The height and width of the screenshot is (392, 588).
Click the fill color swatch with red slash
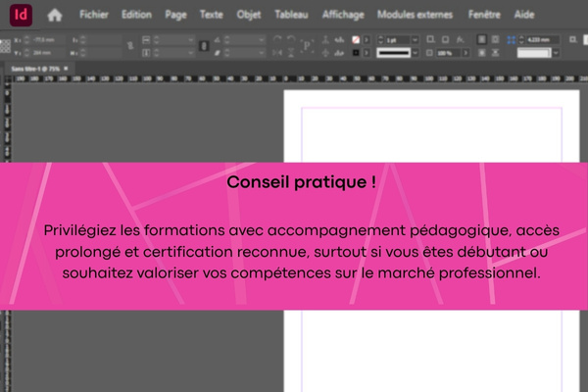point(355,39)
